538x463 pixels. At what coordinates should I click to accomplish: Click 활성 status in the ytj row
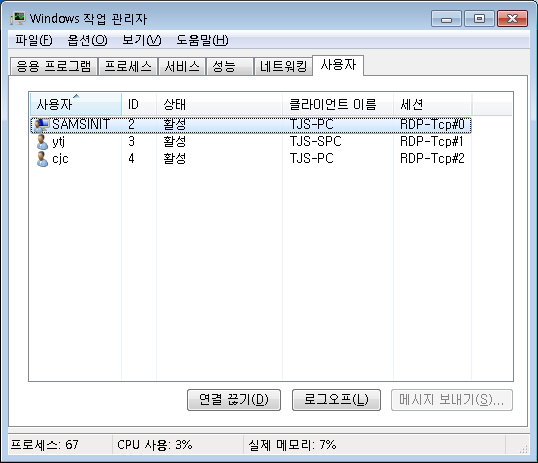(x=175, y=141)
